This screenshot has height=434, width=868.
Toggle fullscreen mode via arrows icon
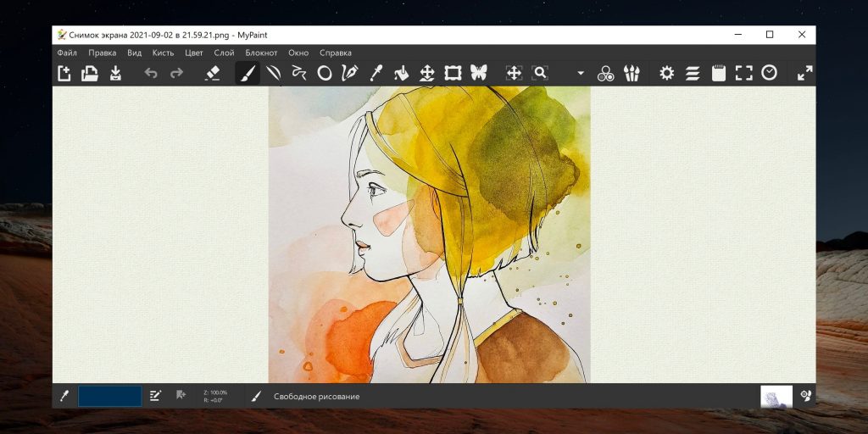[x=804, y=74]
